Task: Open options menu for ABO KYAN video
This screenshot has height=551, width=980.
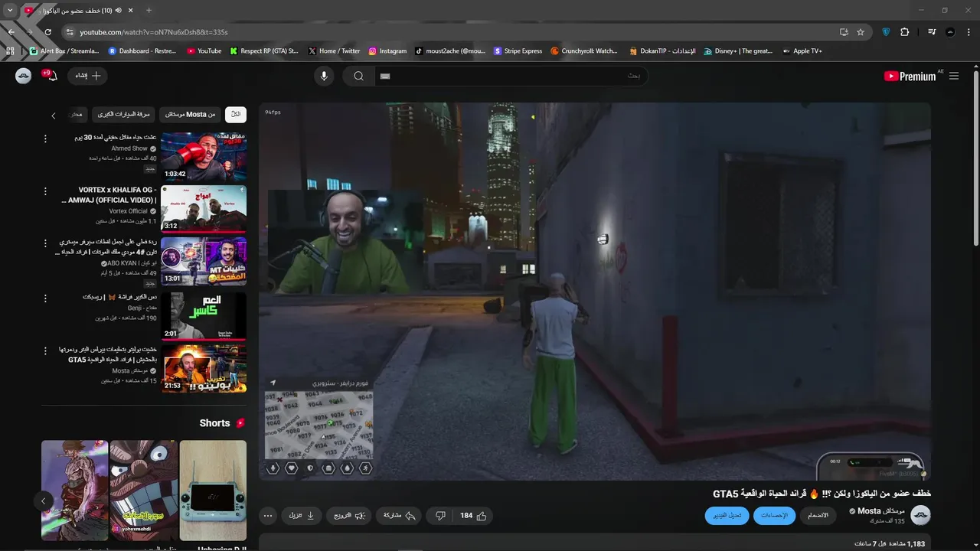Action: [45, 244]
